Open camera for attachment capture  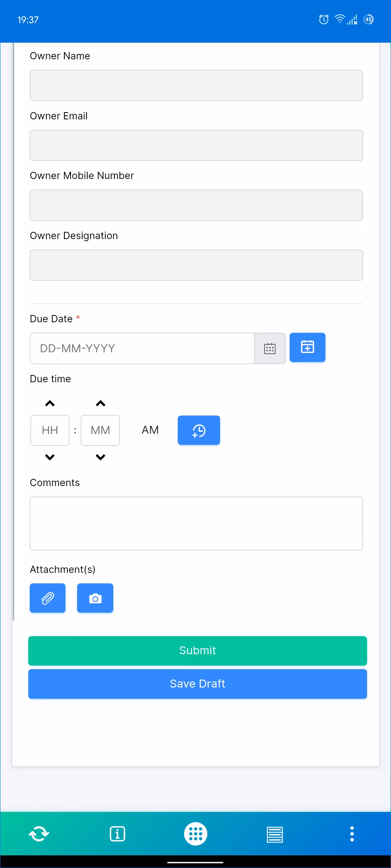coord(95,598)
